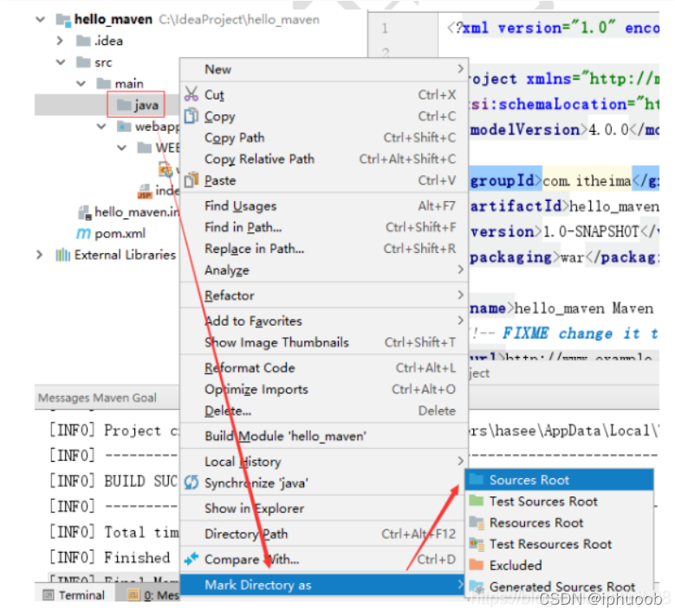Viewport: 675px width, 616px height.
Task: Click the webapp folder icon
Action: (x=124, y=126)
